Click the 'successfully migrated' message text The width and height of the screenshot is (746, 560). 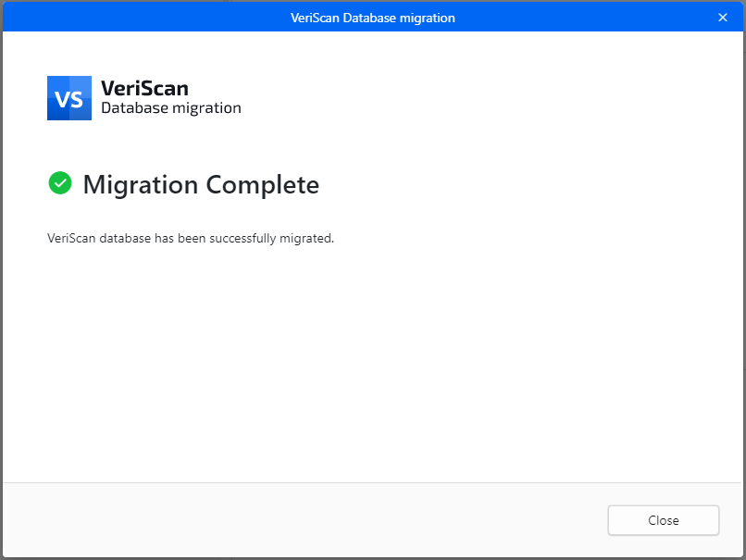coord(191,239)
